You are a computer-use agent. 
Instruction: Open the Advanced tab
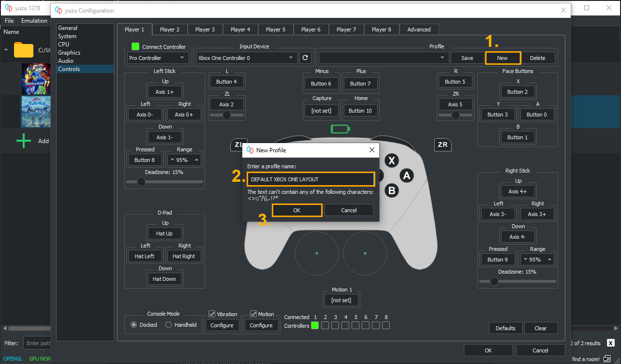(419, 29)
